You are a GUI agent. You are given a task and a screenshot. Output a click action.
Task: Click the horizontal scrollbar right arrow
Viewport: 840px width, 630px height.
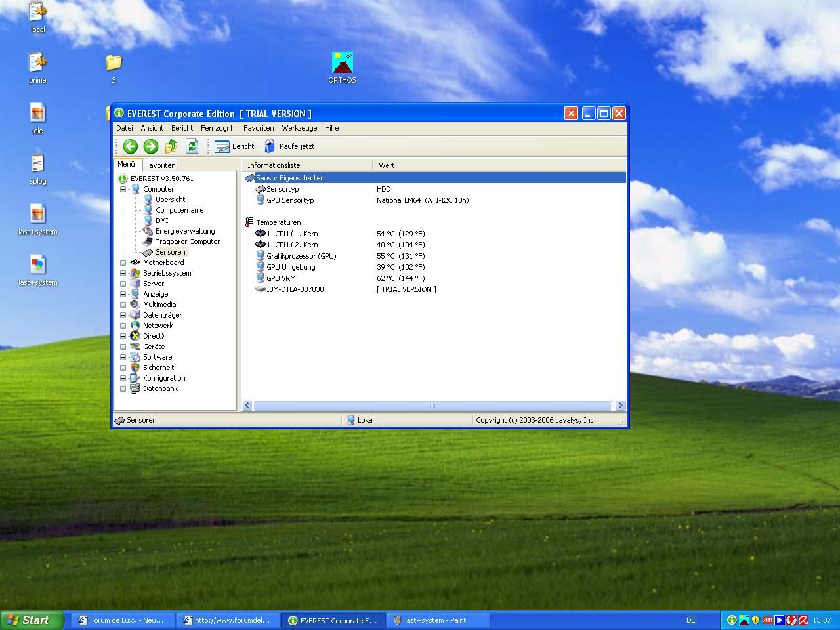pos(619,406)
